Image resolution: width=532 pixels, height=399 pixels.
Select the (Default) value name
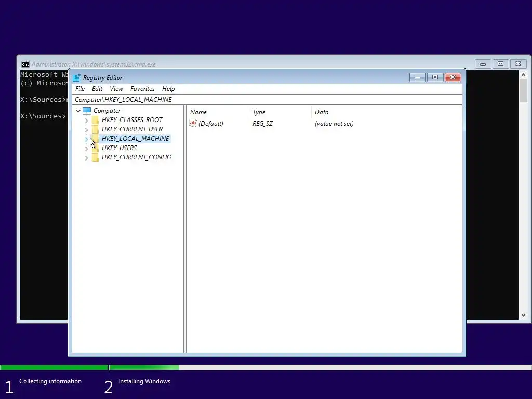click(211, 124)
